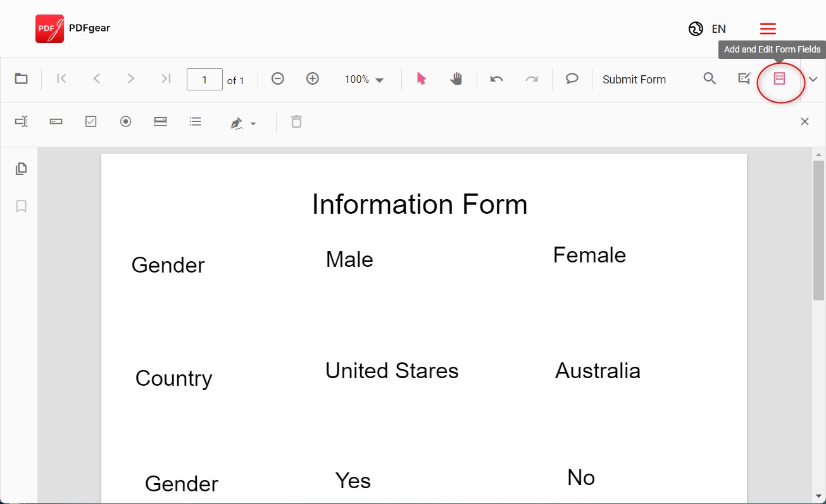Expand the toolbar overflow chevron
The width and height of the screenshot is (826, 504).
click(x=813, y=79)
